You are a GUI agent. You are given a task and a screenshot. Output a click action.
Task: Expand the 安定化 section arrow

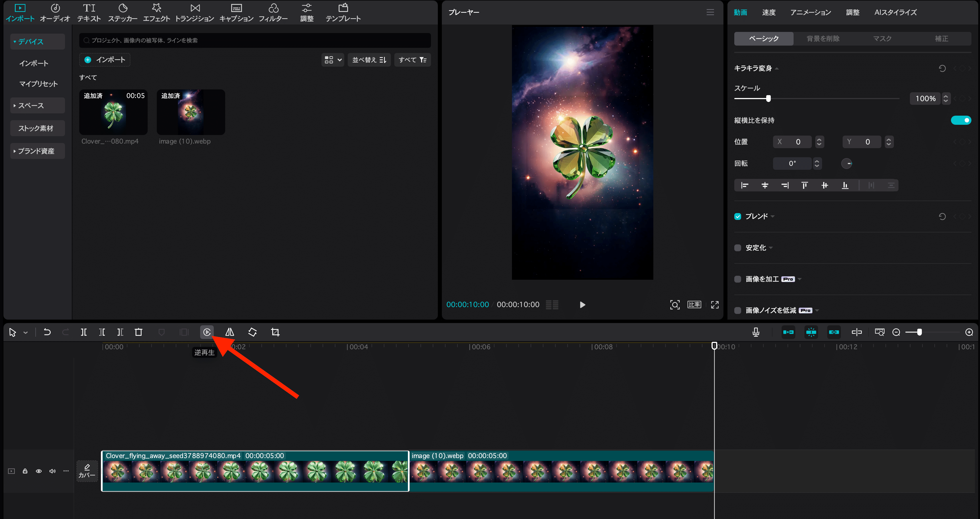coord(771,248)
